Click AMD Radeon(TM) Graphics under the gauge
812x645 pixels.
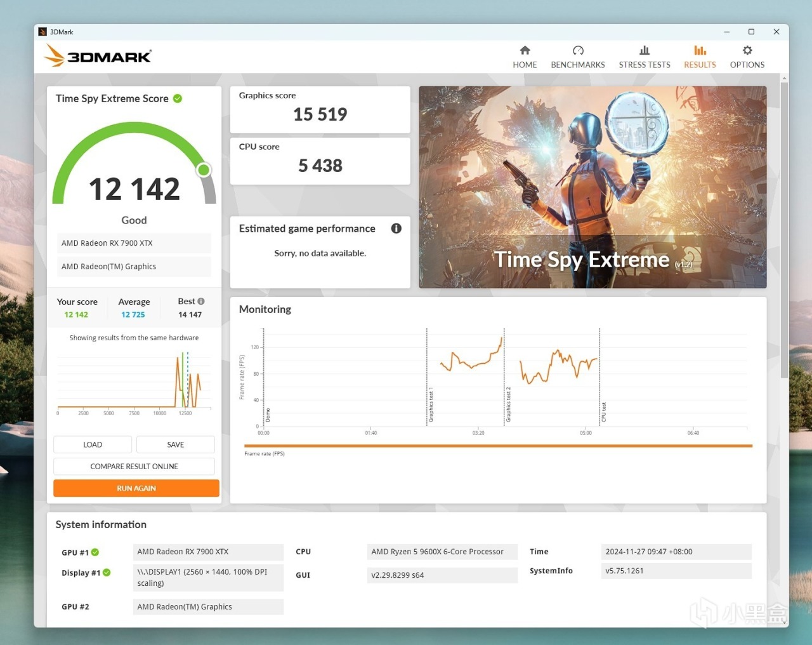[x=134, y=267]
